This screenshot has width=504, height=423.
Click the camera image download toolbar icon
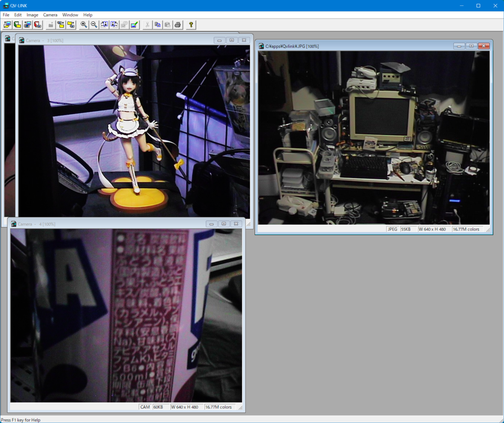pyautogui.click(x=27, y=25)
